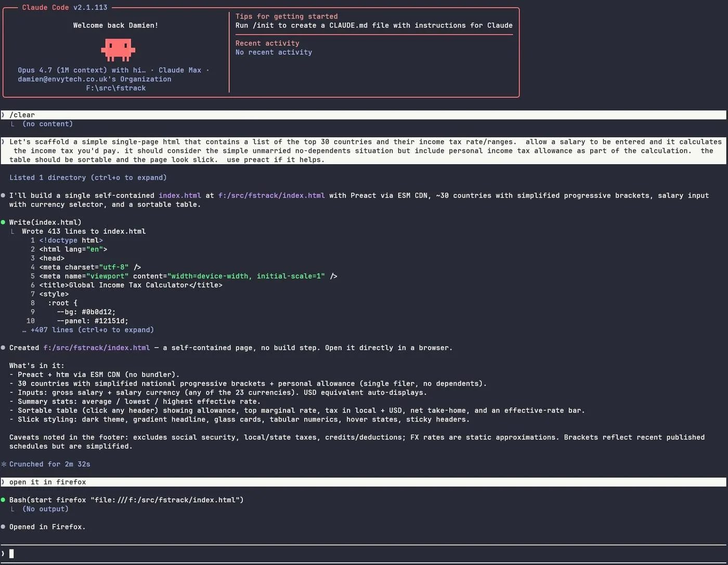
Task: Click the Claude pixel mascot icon
Action: coord(118,50)
